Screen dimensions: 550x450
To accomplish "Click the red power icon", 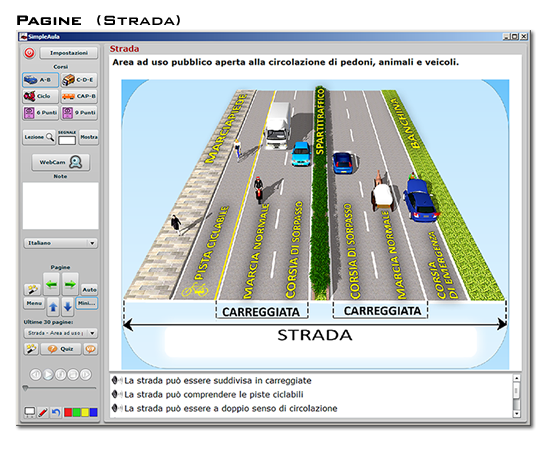I will click(x=29, y=53).
